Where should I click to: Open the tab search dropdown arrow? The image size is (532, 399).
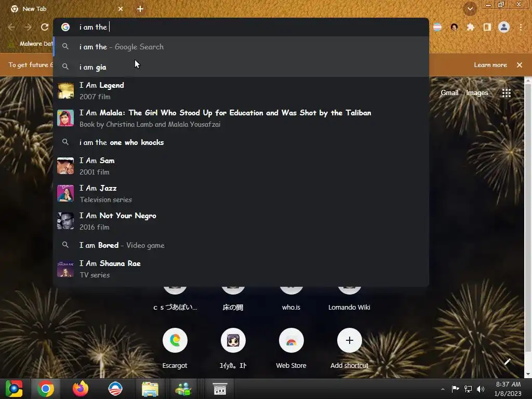(x=470, y=9)
